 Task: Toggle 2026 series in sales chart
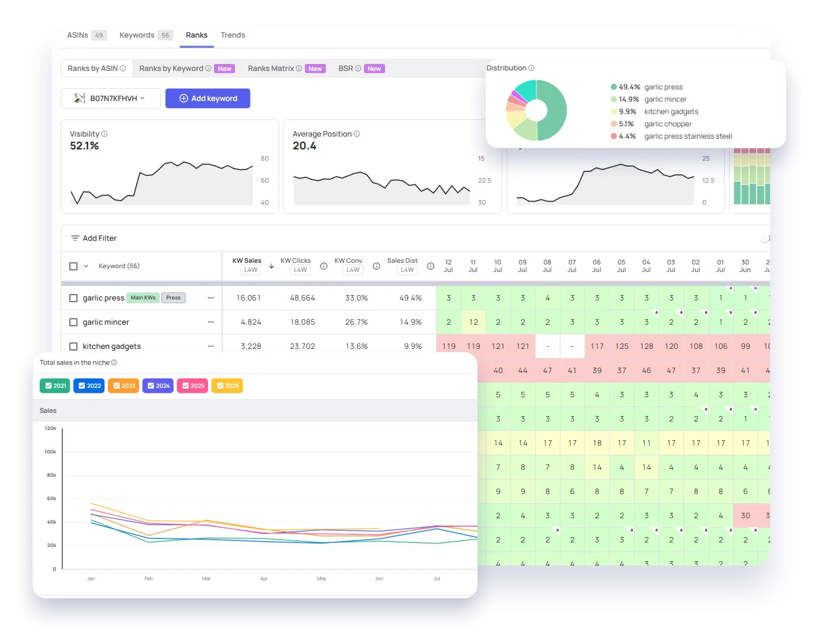227,386
